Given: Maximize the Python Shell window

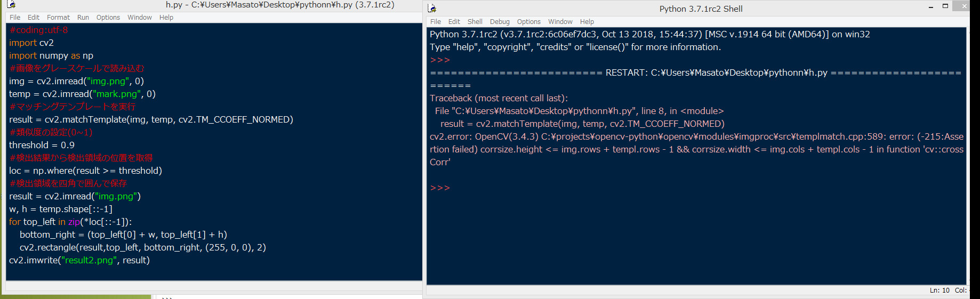Looking at the screenshot, I should pos(945,6).
